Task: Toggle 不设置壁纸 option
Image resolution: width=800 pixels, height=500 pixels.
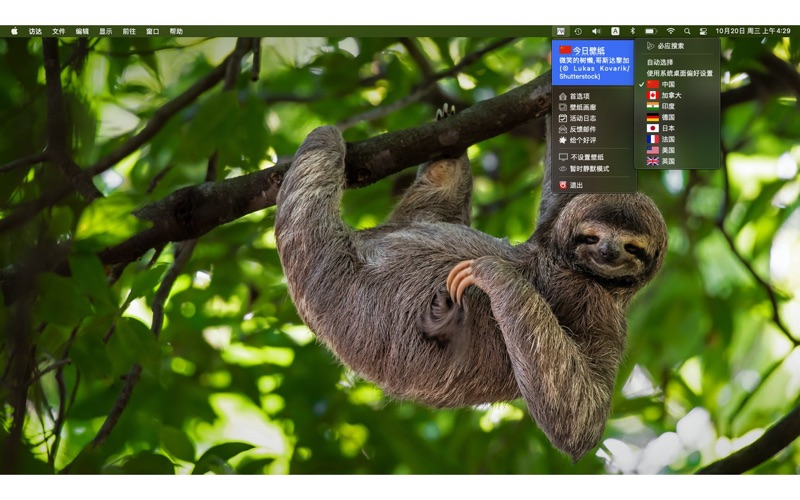Action: 586,157
